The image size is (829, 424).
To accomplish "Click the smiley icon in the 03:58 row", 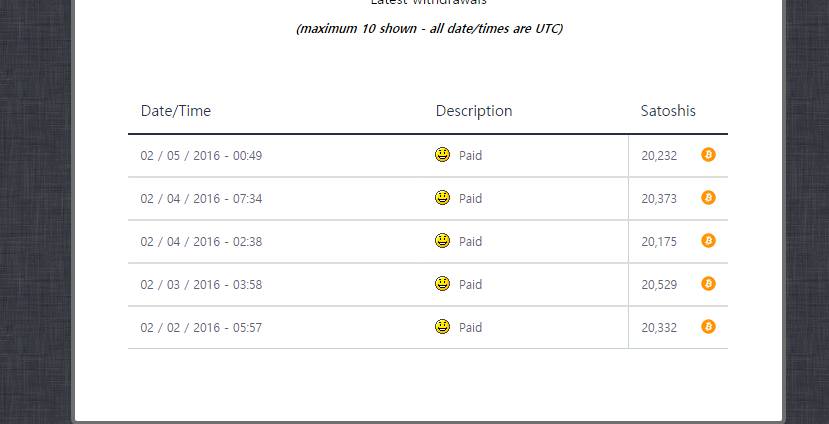I will tap(443, 284).
